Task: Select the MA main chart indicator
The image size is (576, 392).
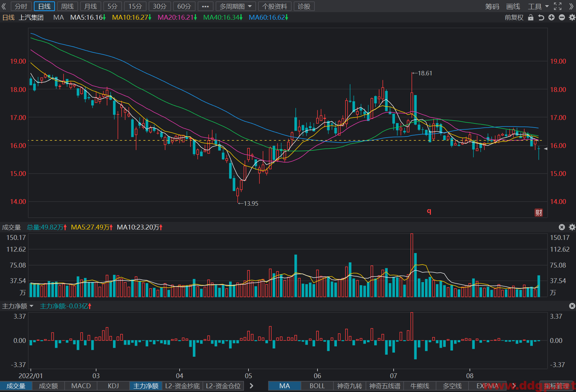Action: (284, 386)
